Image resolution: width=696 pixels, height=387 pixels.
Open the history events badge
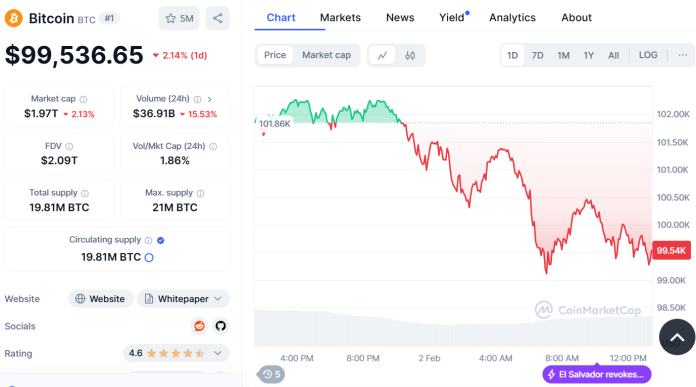coord(271,374)
